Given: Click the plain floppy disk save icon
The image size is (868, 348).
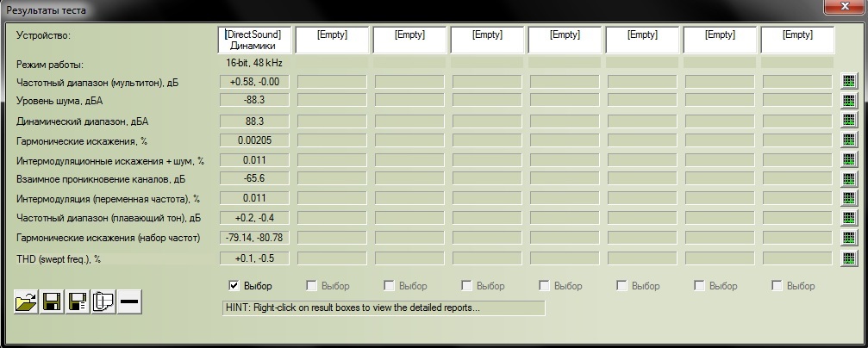Looking at the screenshot, I should 52,302.
